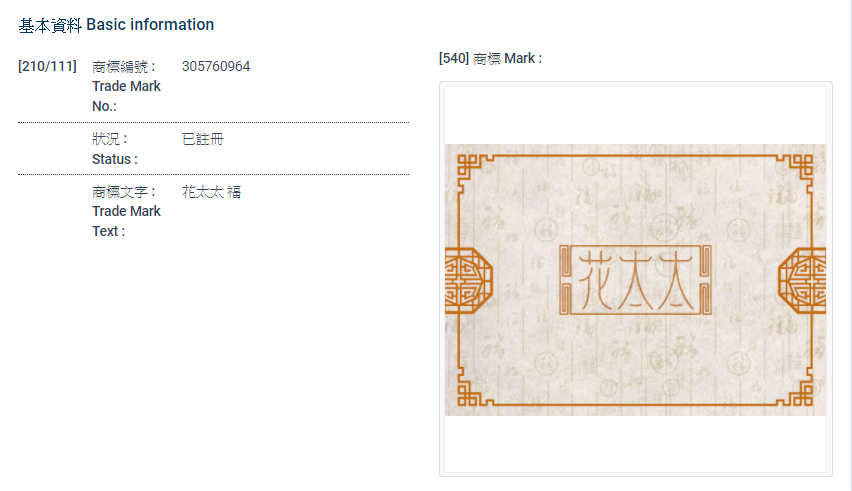Image resolution: width=852 pixels, height=491 pixels.
Task: Click the bottom-left corner fret ornament
Action: 465,393
